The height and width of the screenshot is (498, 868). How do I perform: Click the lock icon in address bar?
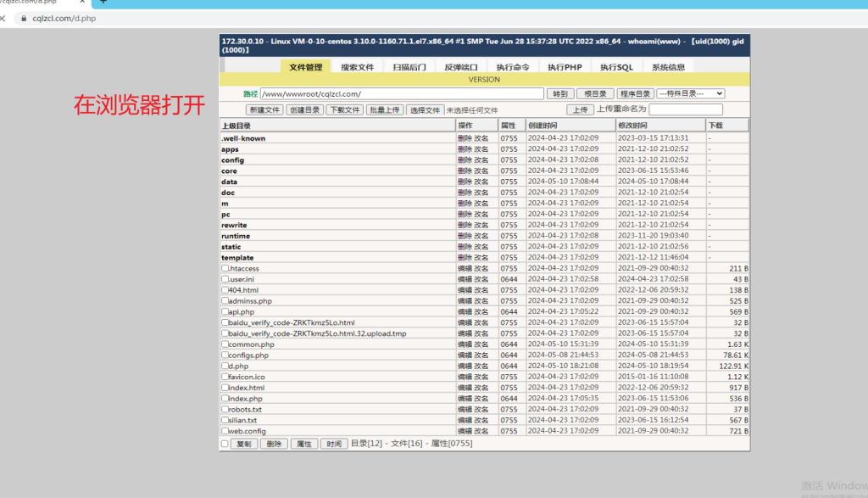[24, 19]
